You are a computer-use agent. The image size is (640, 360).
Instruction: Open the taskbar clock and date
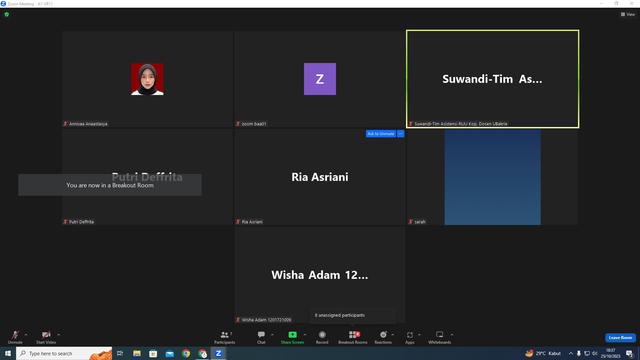[x=610, y=353]
